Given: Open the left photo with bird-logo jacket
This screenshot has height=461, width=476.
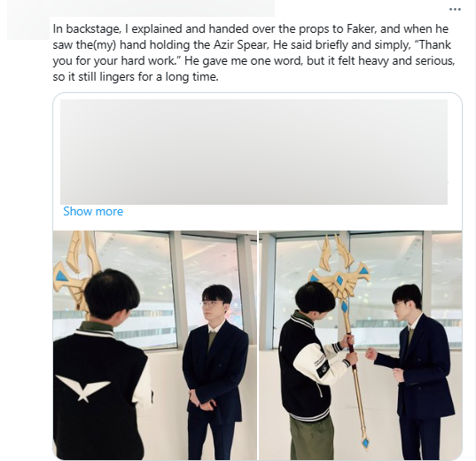Looking at the screenshot, I should tap(155, 345).
